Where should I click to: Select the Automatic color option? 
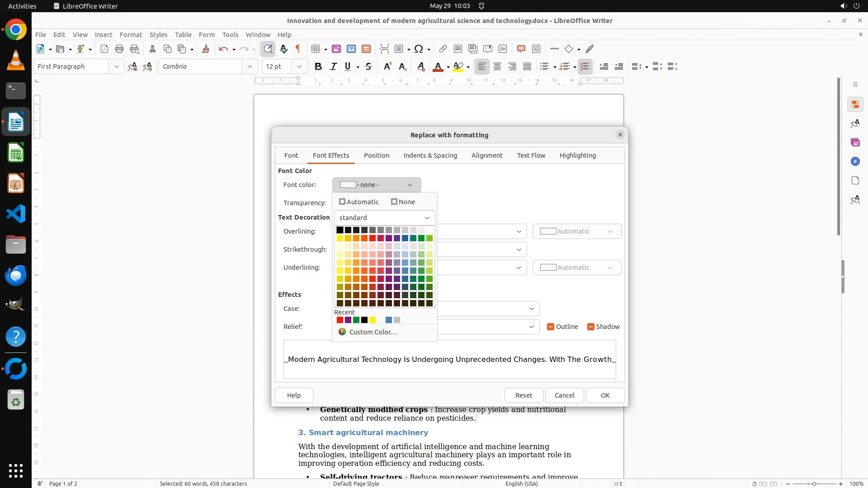click(359, 202)
